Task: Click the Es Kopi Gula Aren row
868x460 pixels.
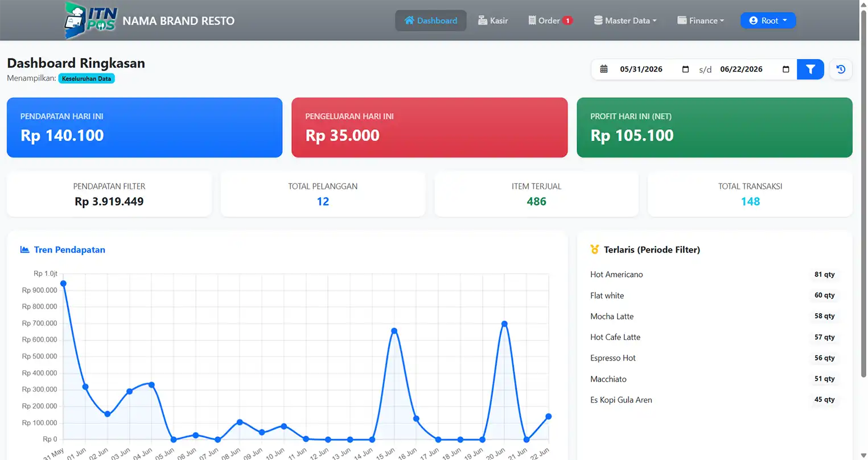Action: [x=715, y=400]
